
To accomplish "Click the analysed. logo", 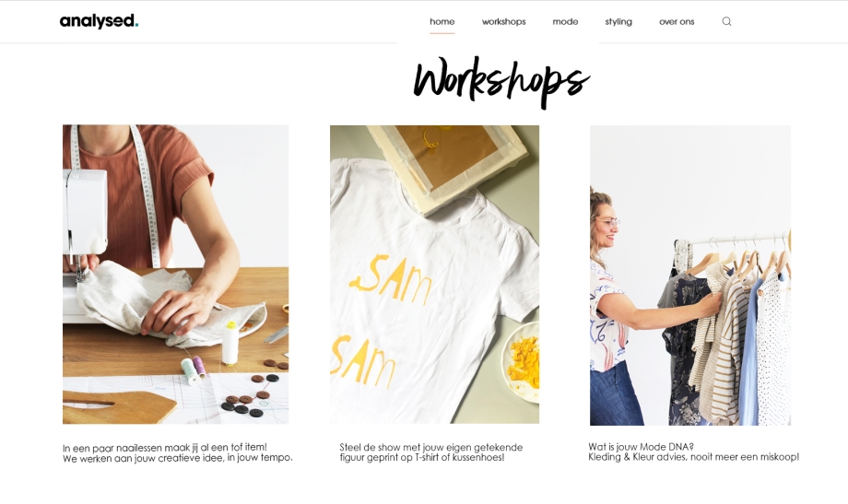I will click(99, 21).
